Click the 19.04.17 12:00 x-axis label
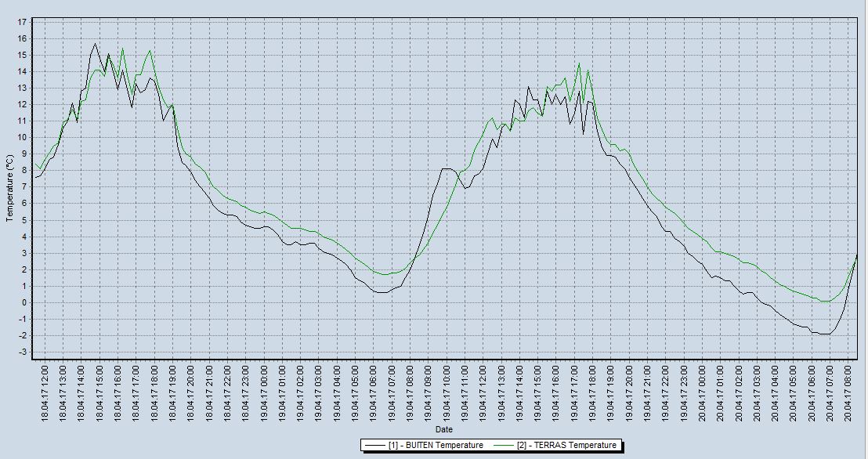 (483, 392)
